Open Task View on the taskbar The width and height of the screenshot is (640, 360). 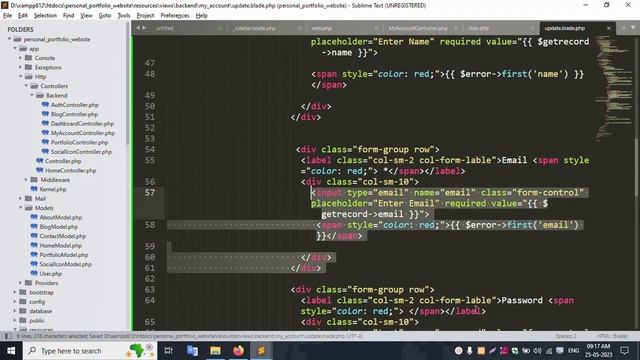(x=168, y=351)
